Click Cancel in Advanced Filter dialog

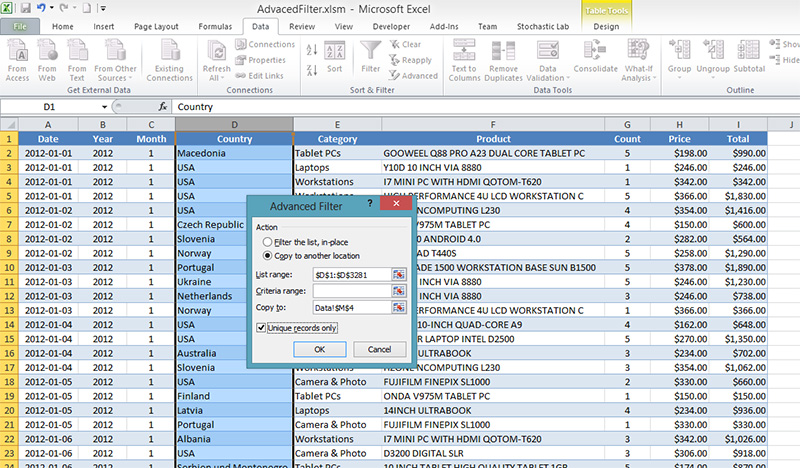coord(379,349)
